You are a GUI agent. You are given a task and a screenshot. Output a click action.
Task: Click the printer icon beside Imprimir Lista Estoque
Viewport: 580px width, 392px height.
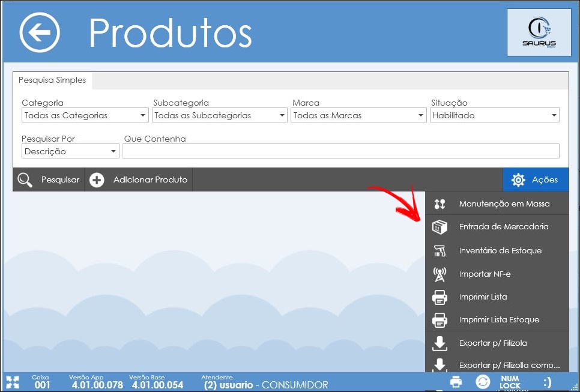click(440, 320)
